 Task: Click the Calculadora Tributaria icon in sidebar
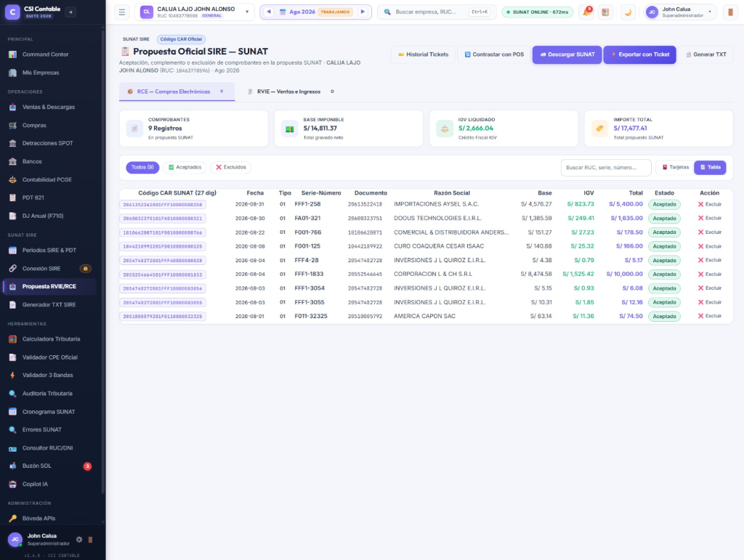13,339
